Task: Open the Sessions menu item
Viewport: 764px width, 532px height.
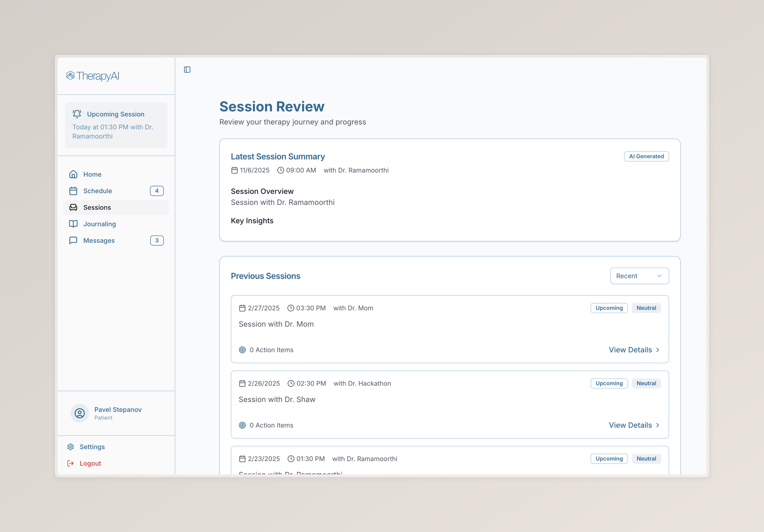Action: [x=97, y=208]
